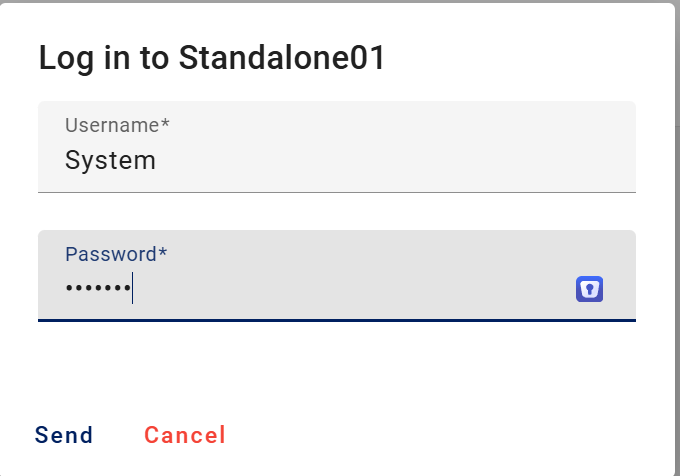Click the "System" text in Username
The width and height of the screenshot is (680, 476).
[110, 160]
